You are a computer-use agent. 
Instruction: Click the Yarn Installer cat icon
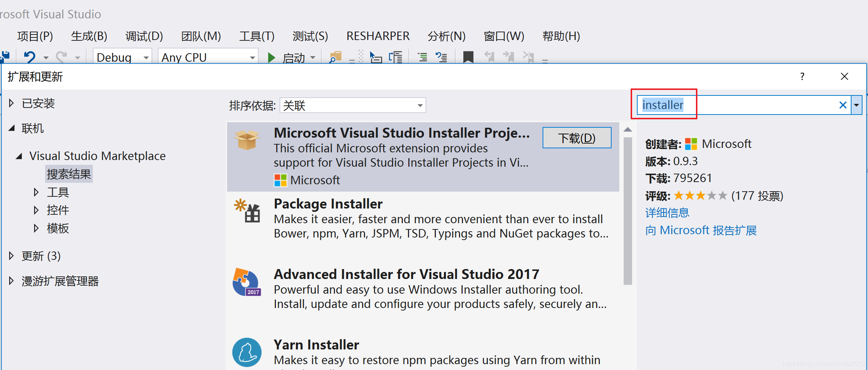point(247,352)
